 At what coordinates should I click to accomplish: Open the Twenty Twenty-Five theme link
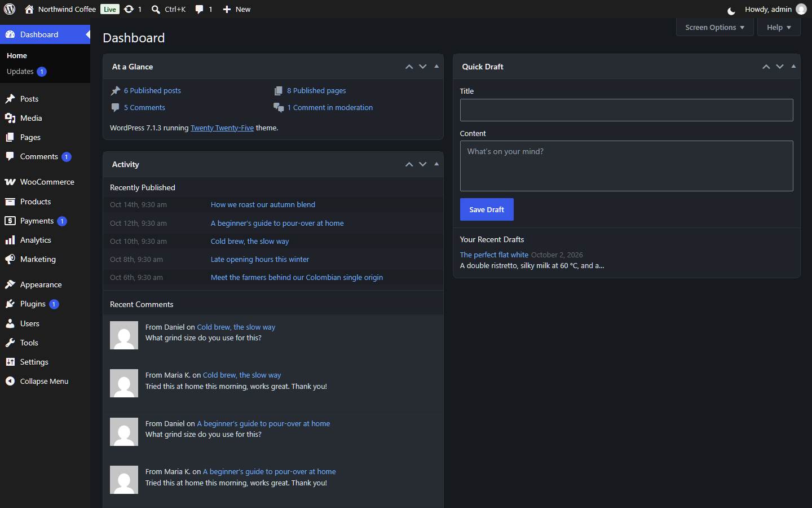coord(222,128)
